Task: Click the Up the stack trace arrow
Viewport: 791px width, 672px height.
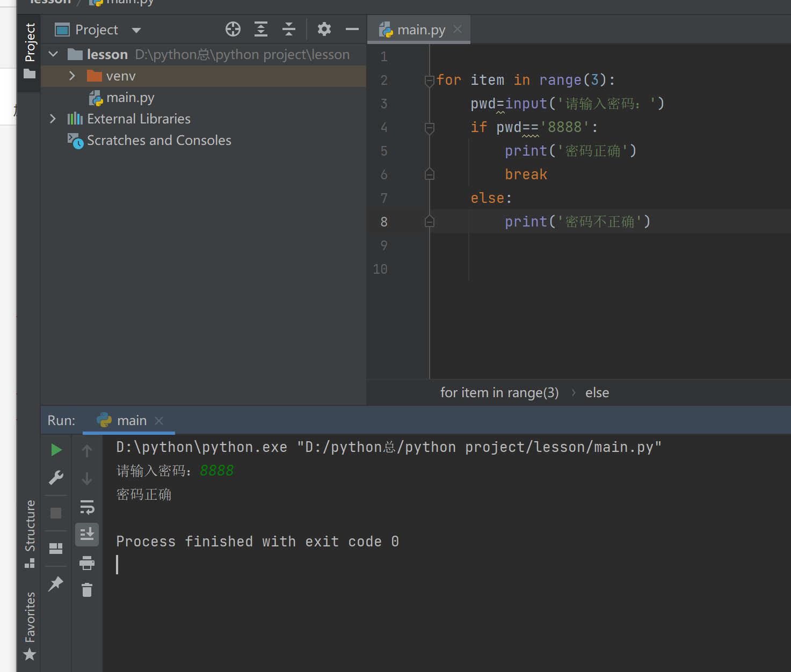Action: [87, 450]
